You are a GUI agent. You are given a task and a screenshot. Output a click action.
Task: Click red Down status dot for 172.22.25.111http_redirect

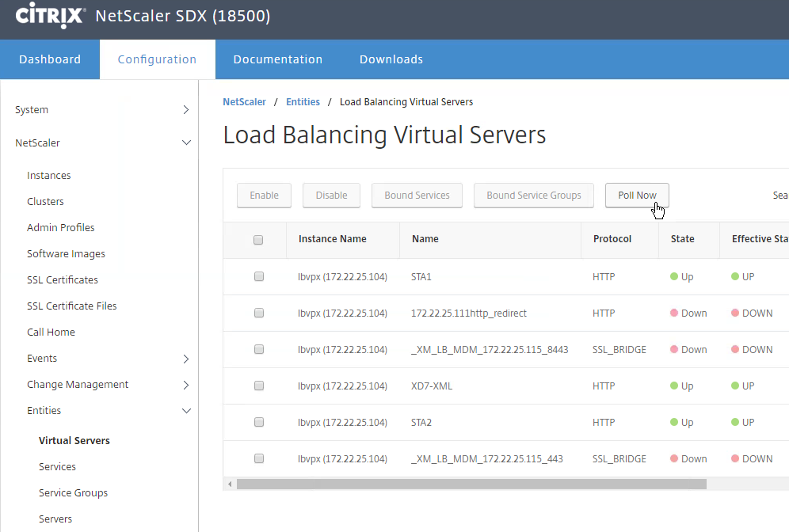point(674,313)
